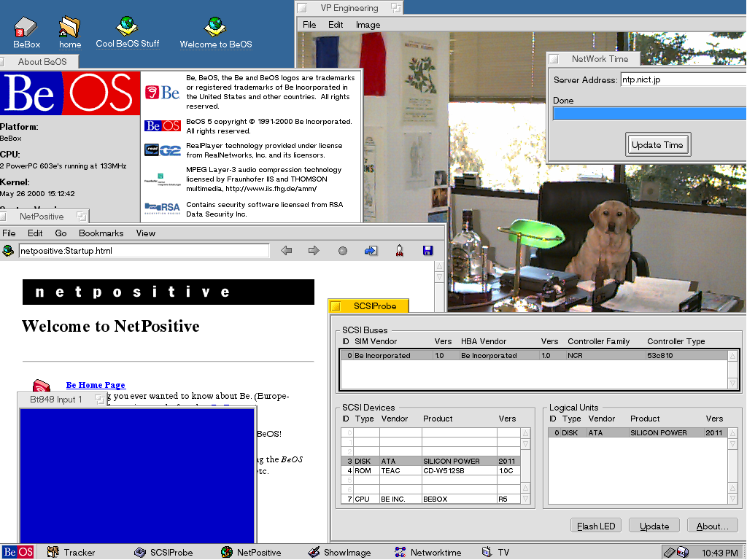Click the NetPositive forward arrow

pos(314,251)
